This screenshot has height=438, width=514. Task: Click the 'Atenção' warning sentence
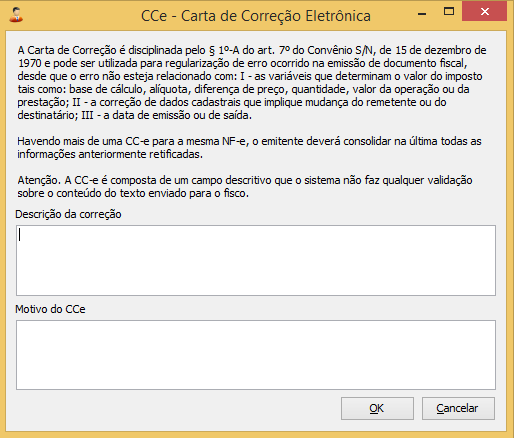tap(245, 187)
